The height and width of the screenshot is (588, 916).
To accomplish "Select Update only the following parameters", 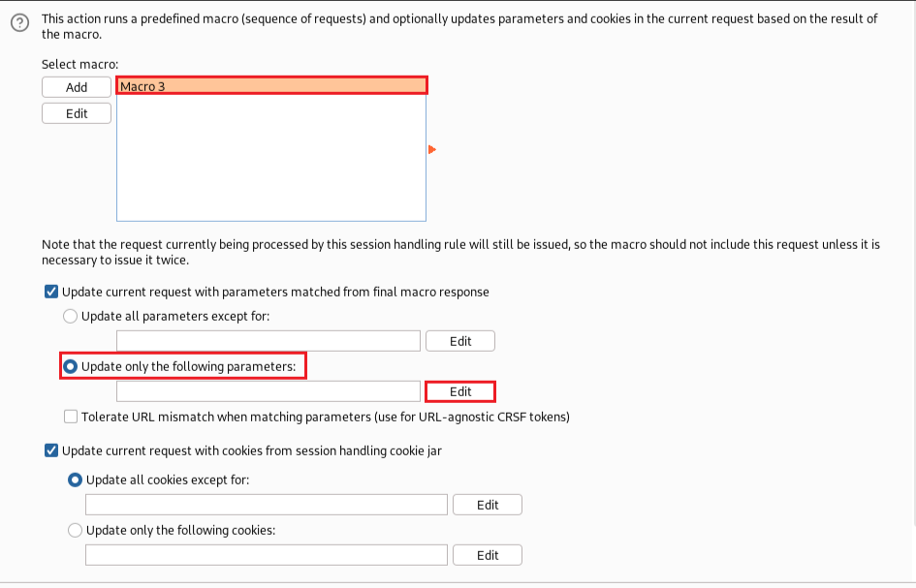I will (x=70, y=366).
